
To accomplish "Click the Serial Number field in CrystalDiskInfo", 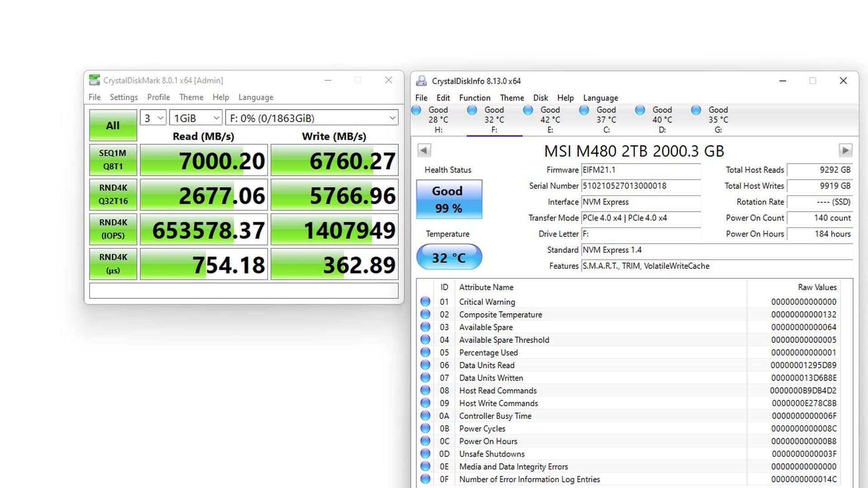I will pyautogui.click(x=641, y=186).
